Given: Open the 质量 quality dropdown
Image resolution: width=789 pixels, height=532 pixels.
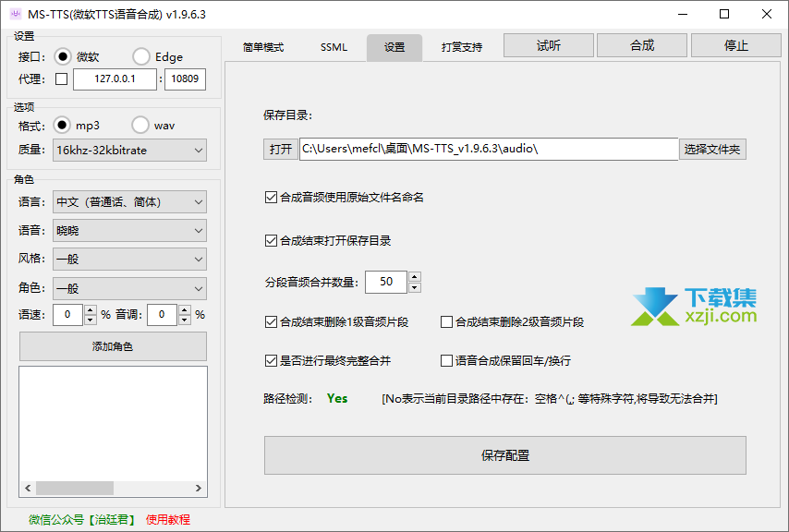Looking at the screenshot, I should click(130, 150).
